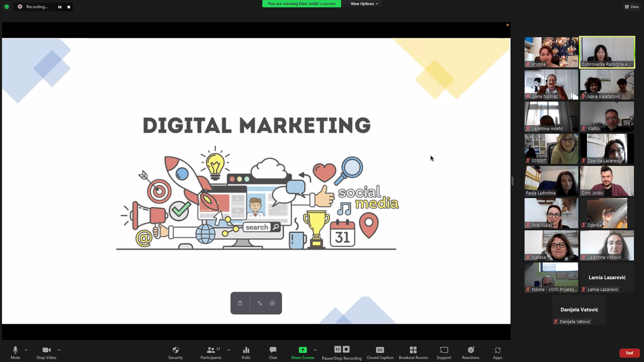
Task: Pause the recording from bottom toolbar
Action: click(337, 349)
